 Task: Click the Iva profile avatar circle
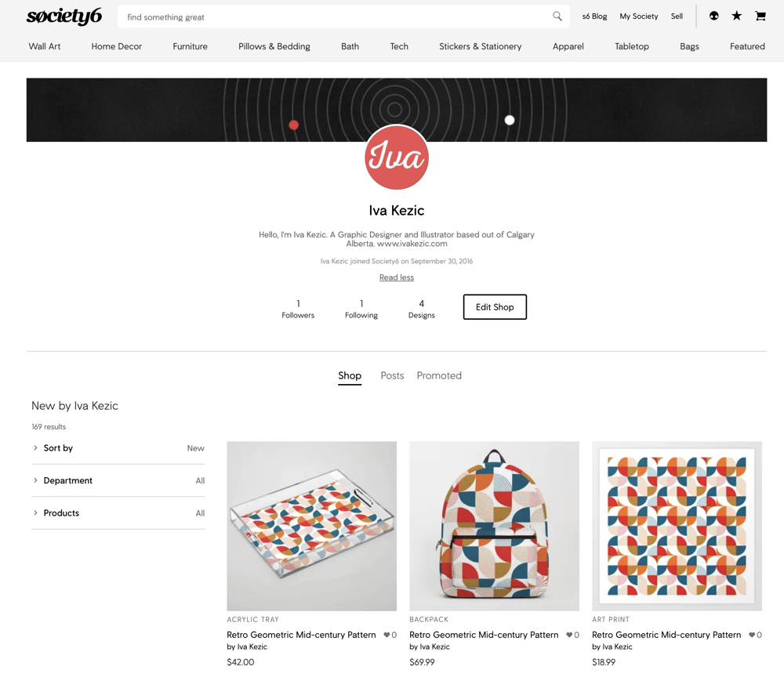(x=397, y=157)
